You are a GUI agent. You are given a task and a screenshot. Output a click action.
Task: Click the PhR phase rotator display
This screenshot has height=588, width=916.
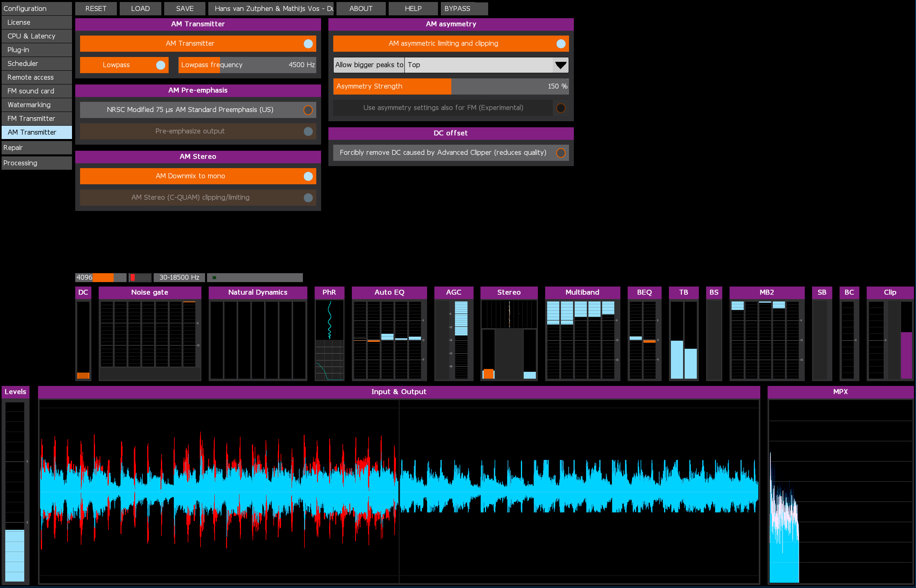(x=329, y=334)
